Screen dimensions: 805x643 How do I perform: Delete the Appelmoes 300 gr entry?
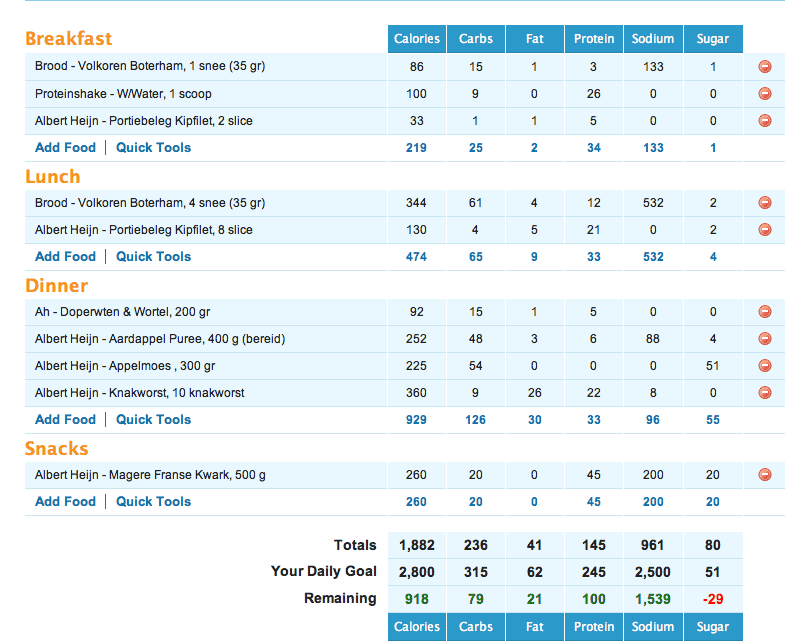765,366
